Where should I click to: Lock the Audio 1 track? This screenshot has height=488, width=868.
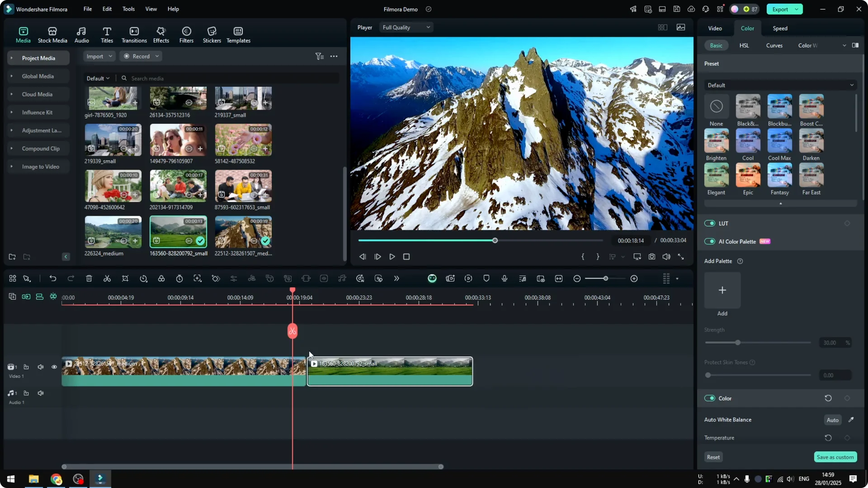pos(26,393)
